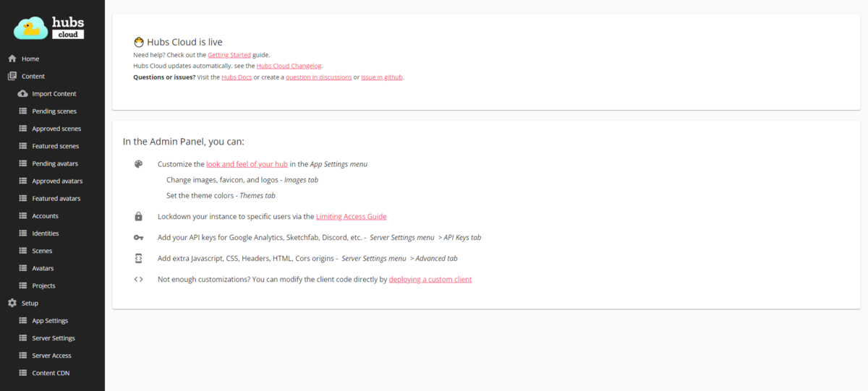The height and width of the screenshot is (391, 868).
Task: Click list icon beside Accounts
Action: click(22, 216)
